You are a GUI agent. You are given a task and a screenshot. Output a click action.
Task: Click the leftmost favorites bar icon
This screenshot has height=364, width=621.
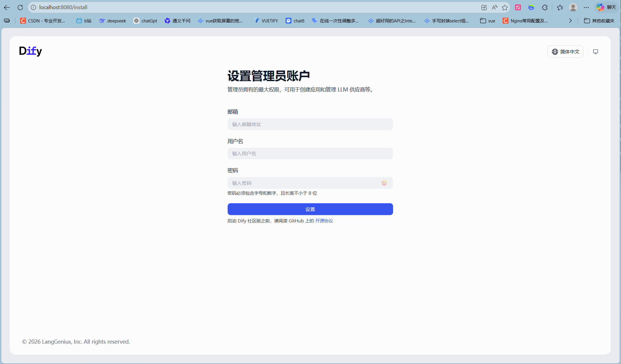tap(7, 21)
